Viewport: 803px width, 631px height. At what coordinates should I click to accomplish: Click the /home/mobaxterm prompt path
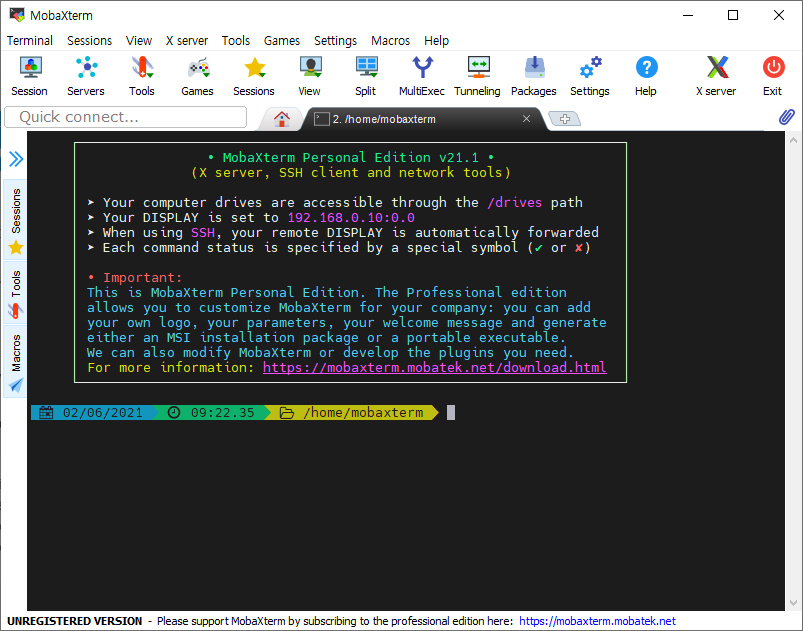click(363, 412)
